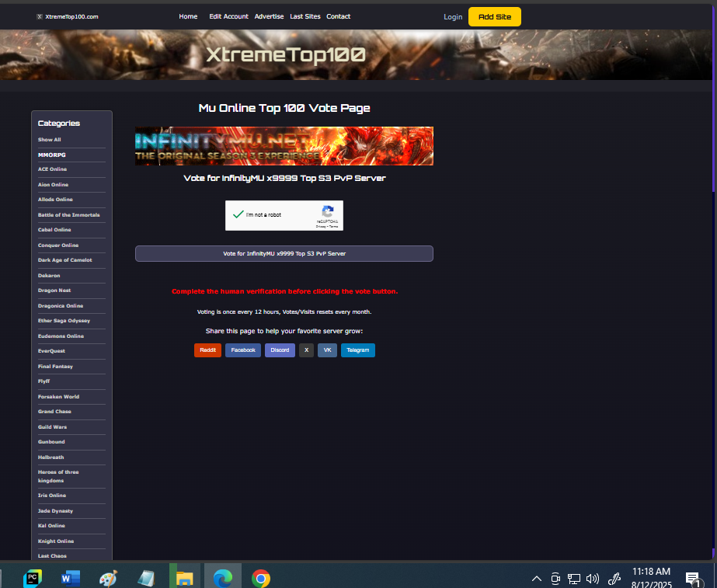Open the EverQuest category
Image resolution: width=717 pixels, height=588 pixels.
(x=51, y=350)
